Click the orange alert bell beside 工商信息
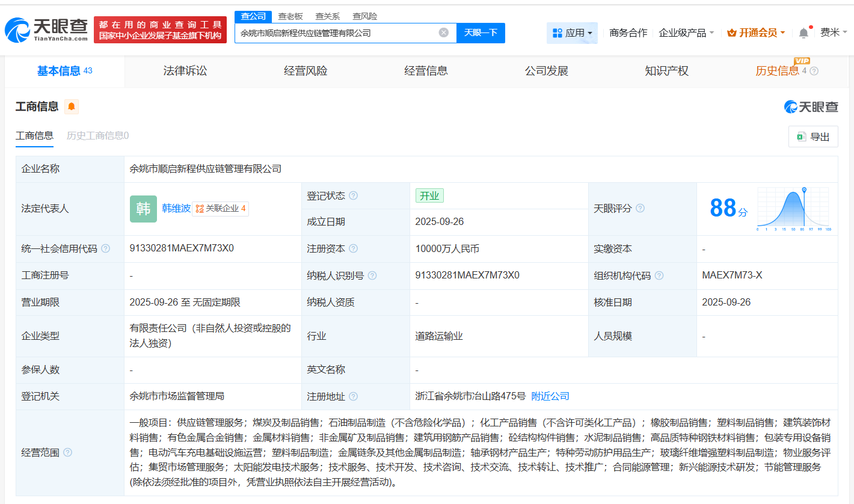The height and width of the screenshot is (504, 854). coord(72,106)
